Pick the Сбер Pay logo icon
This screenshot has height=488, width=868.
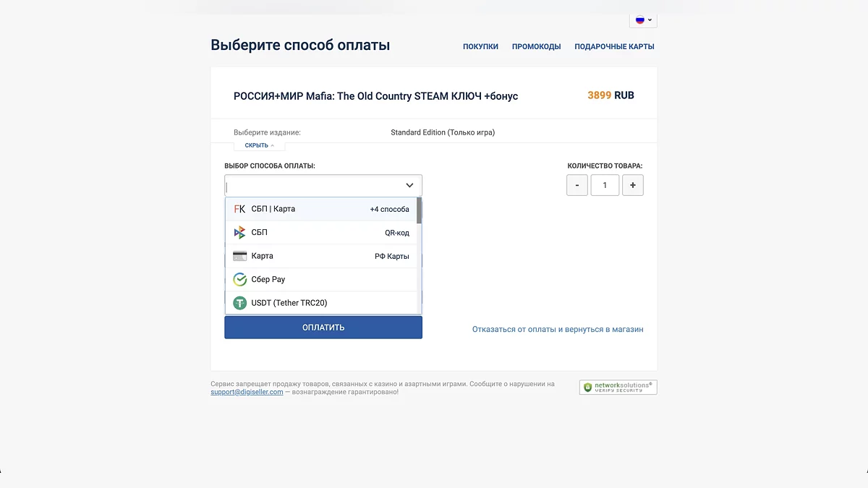(239, 279)
